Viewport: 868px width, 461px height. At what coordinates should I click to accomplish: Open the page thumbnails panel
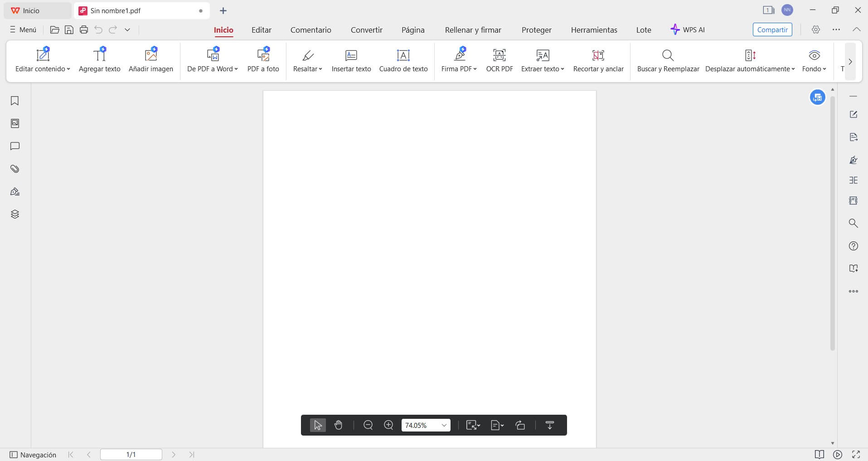(15, 123)
